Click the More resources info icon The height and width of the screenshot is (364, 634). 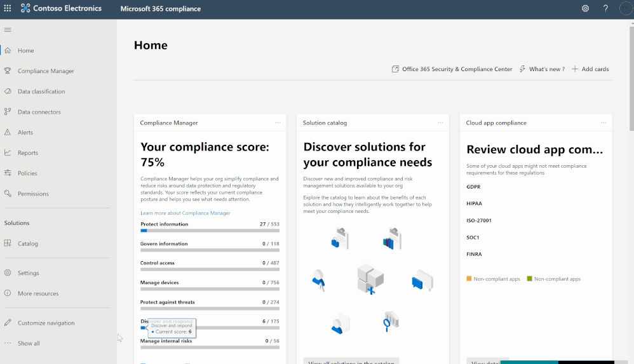(x=8, y=293)
